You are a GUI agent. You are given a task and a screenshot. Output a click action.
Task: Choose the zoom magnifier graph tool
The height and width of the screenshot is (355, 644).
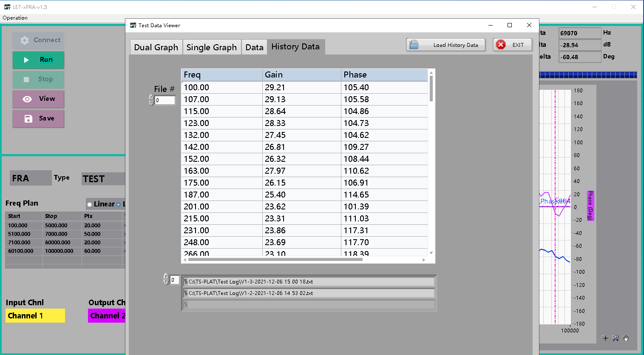615,338
